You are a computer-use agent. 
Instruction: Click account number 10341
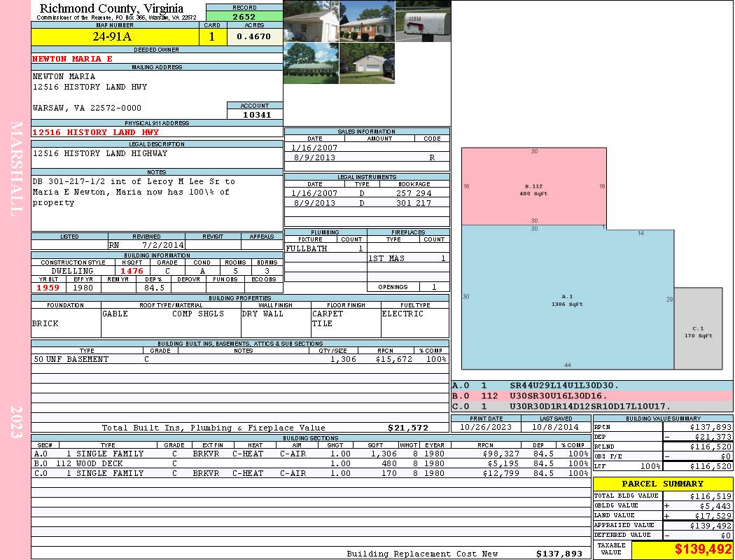257,114
